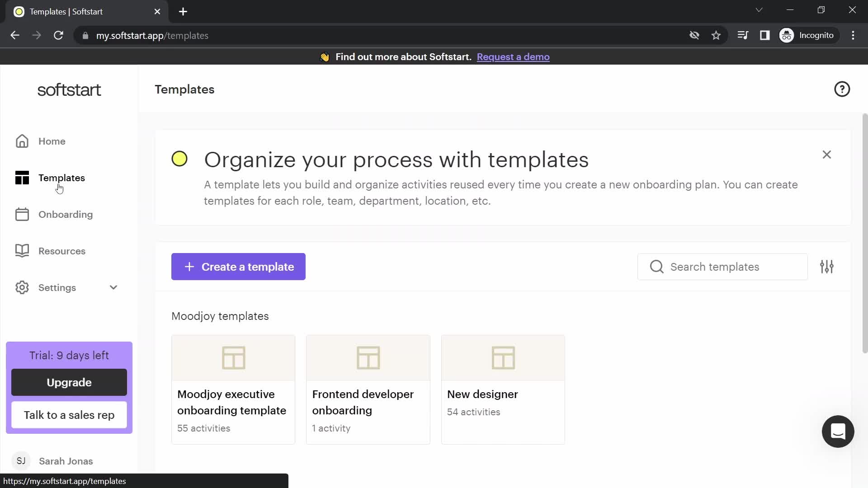Click Talk to a sales rep
The width and height of the screenshot is (868, 488).
(x=69, y=415)
